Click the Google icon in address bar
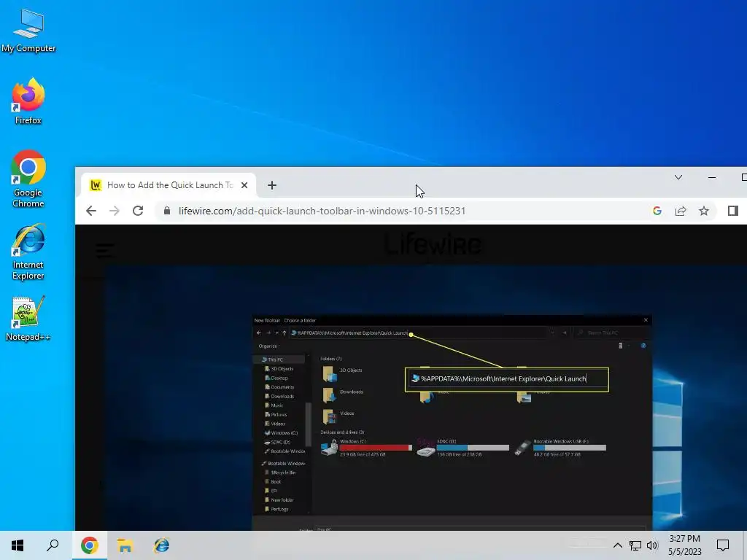This screenshot has width=747, height=560. click(657, 211)
